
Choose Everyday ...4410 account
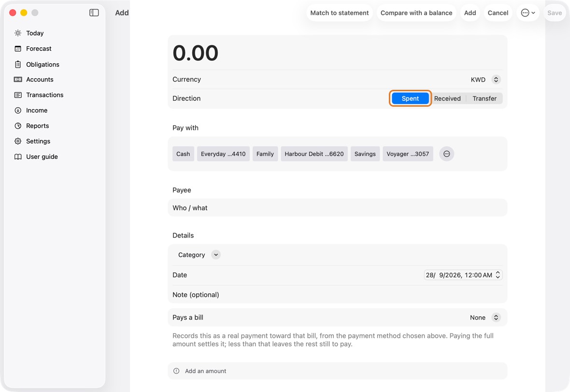tap(223, 154)
